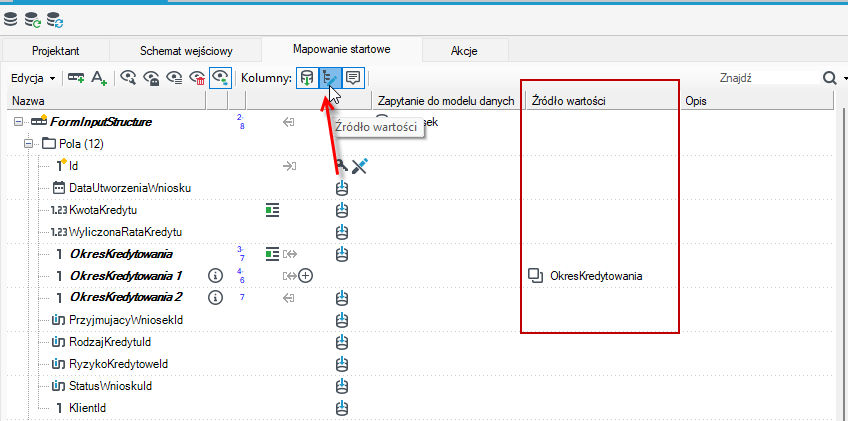Screen dimensions: 848x421
Task: Select the StatusWnioskuId field
Action: (110, 386)
